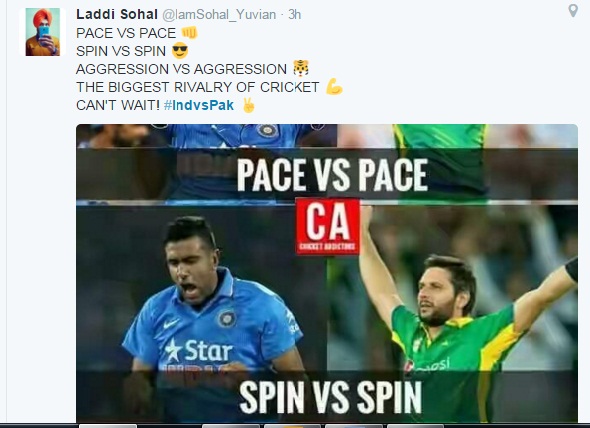Click the location pin icon on tweet
Viewport: 590px width, 428px height.
[x=573, y=11]
